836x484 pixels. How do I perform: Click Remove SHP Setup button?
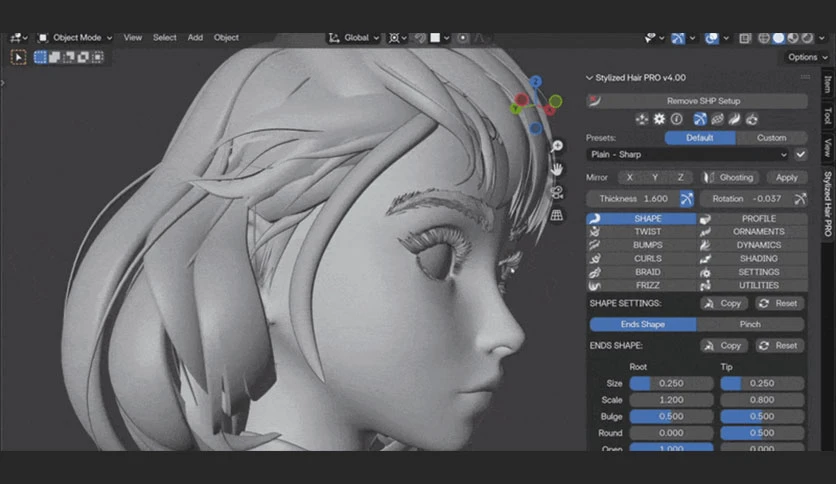point(697,101)
